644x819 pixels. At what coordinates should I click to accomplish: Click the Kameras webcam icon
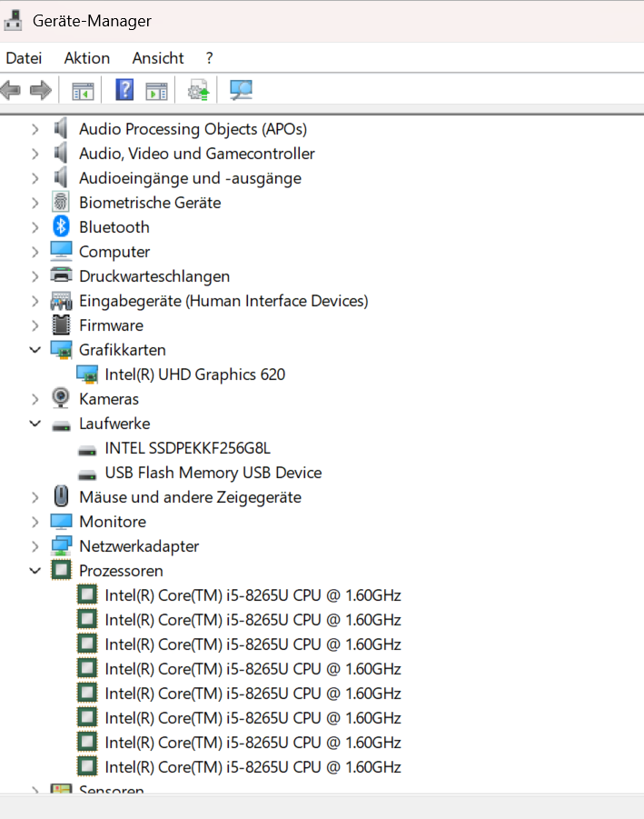coord(61,398)
